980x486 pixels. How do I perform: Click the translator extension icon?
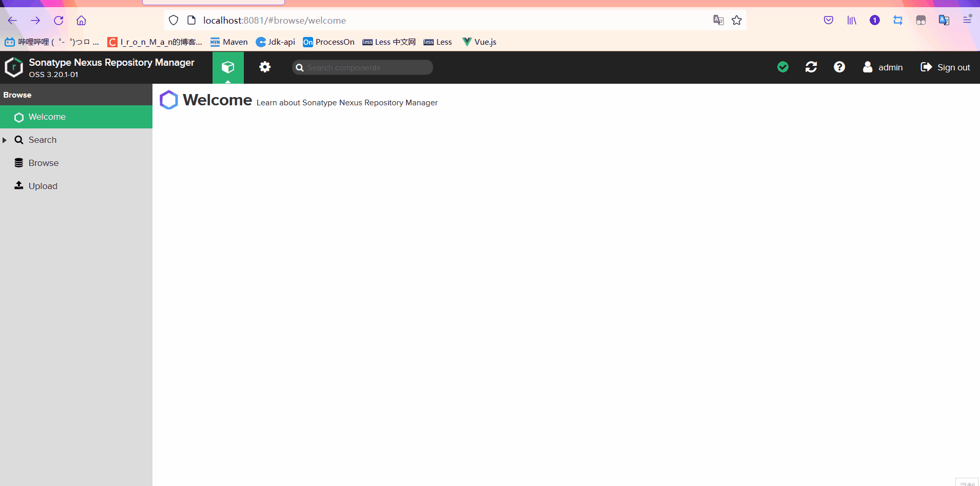coord(944,20)
